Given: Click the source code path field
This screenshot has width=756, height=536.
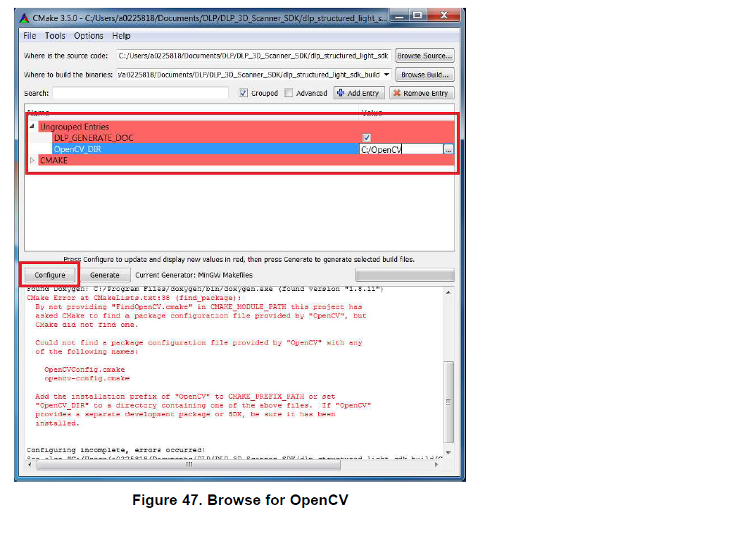Looking at the screenshot, I should pos(253,56).
